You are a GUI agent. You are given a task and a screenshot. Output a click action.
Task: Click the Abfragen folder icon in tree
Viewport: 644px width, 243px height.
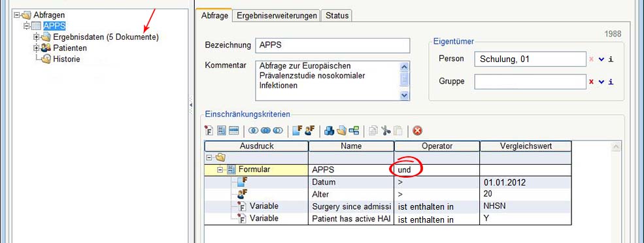26,15
